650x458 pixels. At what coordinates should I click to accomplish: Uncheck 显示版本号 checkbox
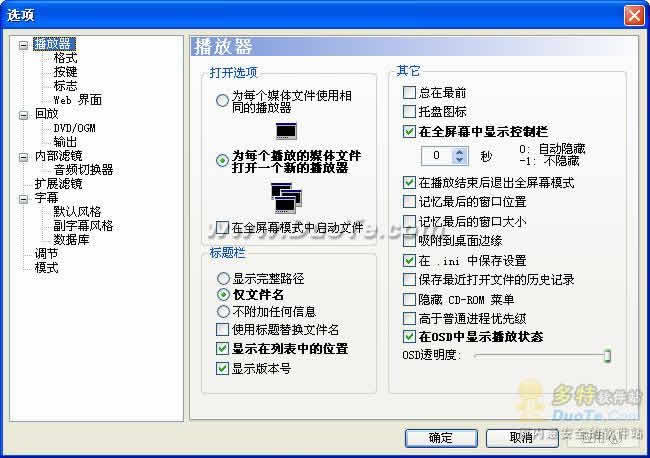pos(223,368)
